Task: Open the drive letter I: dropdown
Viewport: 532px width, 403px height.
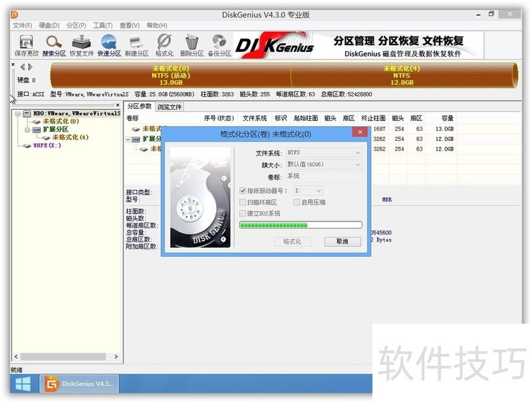Action: click(308, 191)
